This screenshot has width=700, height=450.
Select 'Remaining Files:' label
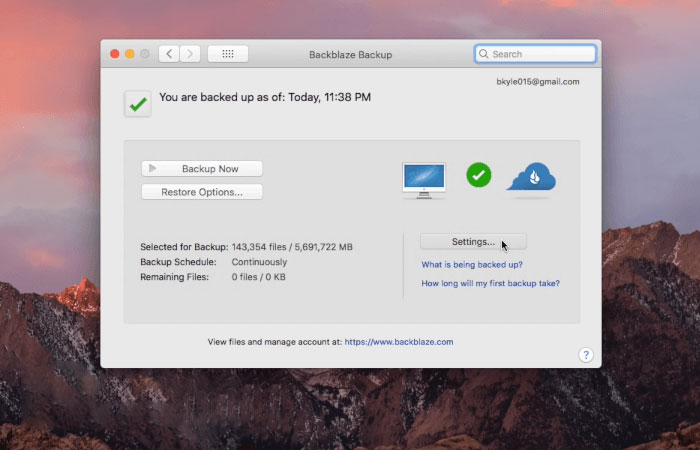point(175,277)
